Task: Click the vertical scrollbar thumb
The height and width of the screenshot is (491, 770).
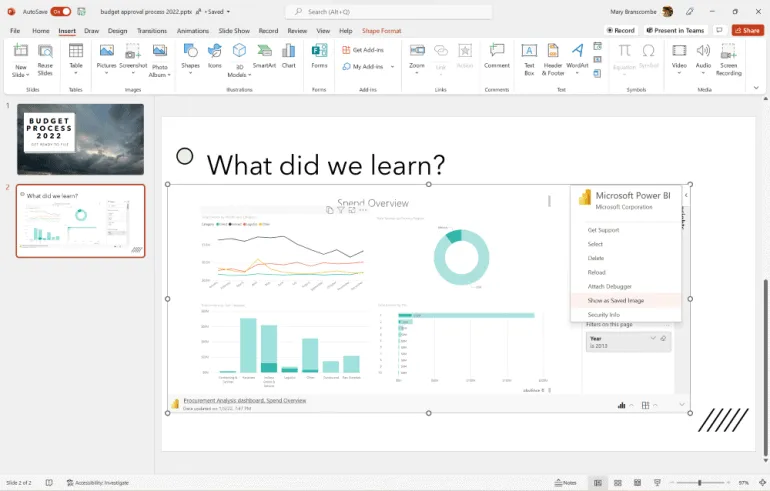Action: [765, 368]
